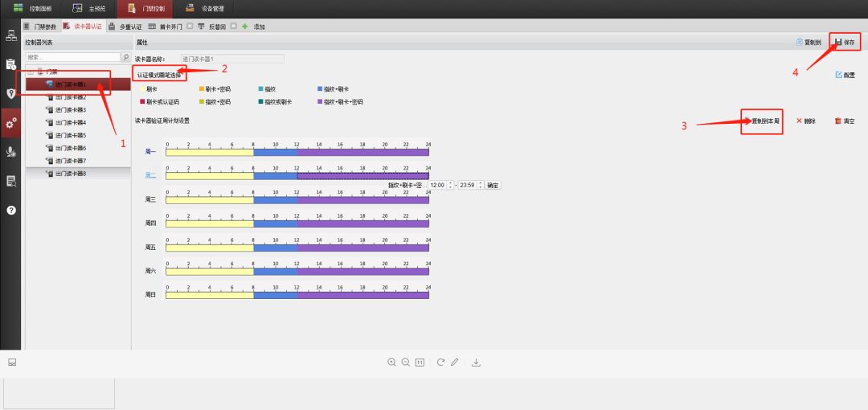This screenshot has width=868, height=410.
Task: Increase the 12:00 start time stepper
Action: [x=451, y=182]
